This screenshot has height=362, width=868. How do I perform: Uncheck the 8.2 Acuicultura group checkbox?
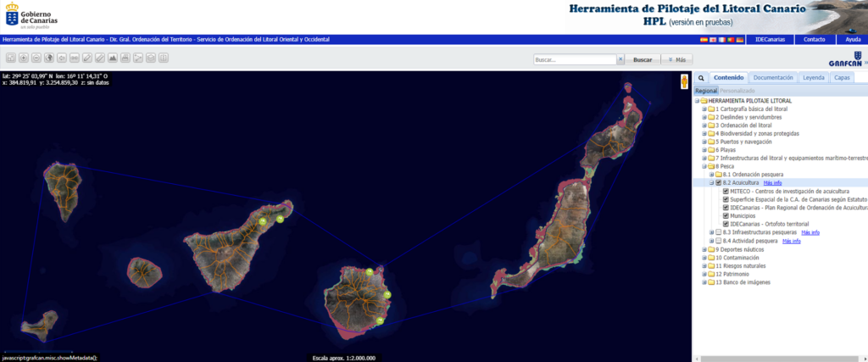719,182
